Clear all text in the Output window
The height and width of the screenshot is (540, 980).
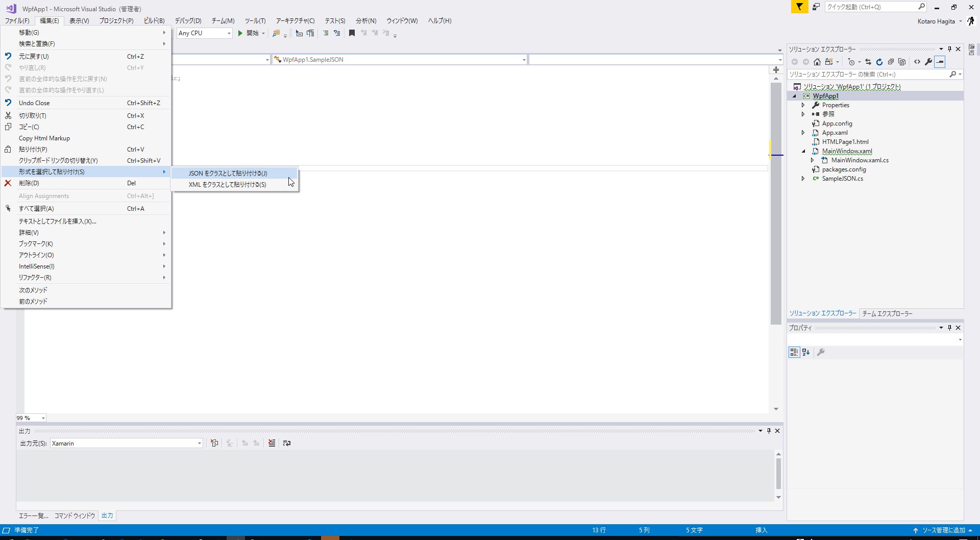click(272, 443)
